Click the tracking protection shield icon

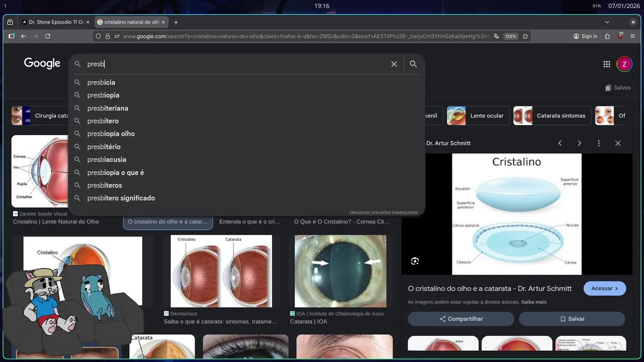(99, 36)
